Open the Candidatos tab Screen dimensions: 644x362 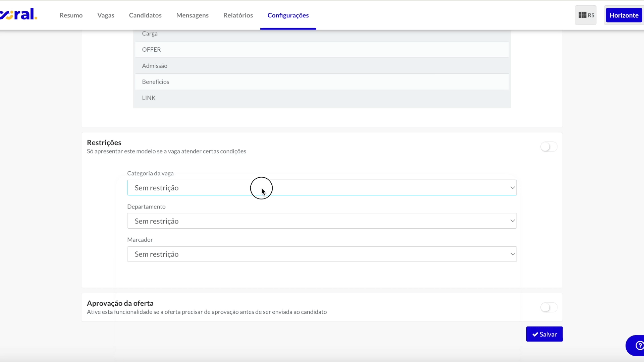[145, 15]
